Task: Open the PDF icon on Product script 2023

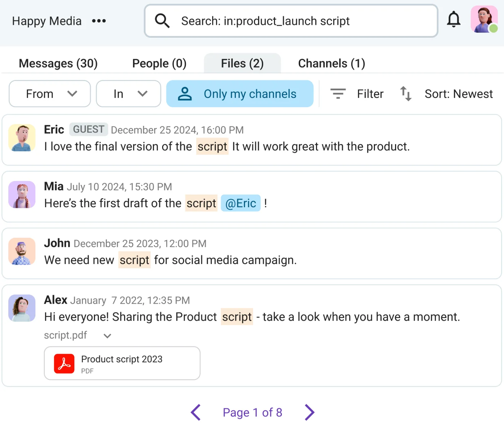Action: 64,363
